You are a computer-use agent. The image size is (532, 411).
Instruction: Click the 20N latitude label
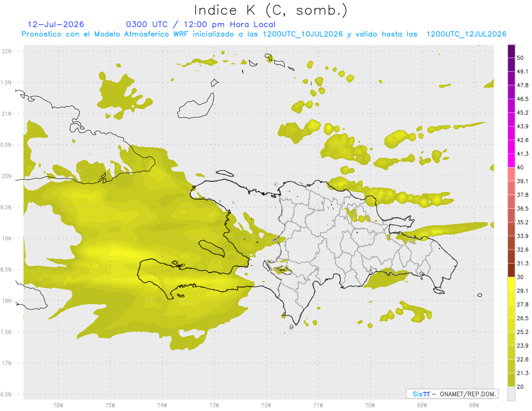click(7, 176)
